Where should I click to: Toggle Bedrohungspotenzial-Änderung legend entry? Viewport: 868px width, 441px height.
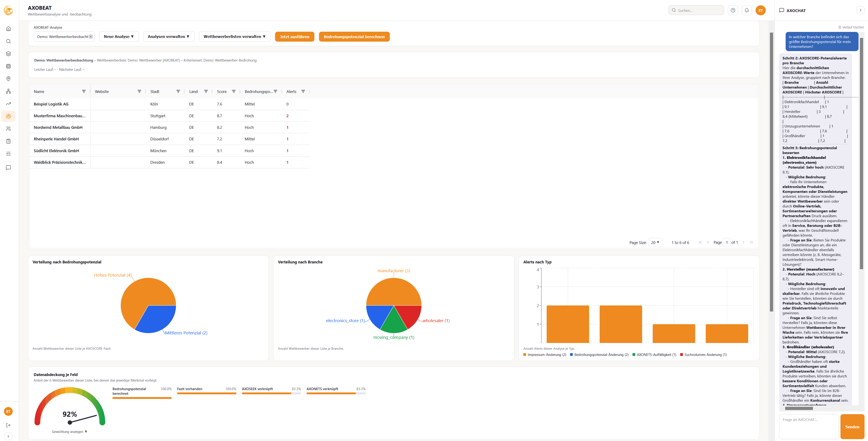click(x=599, y=355)
